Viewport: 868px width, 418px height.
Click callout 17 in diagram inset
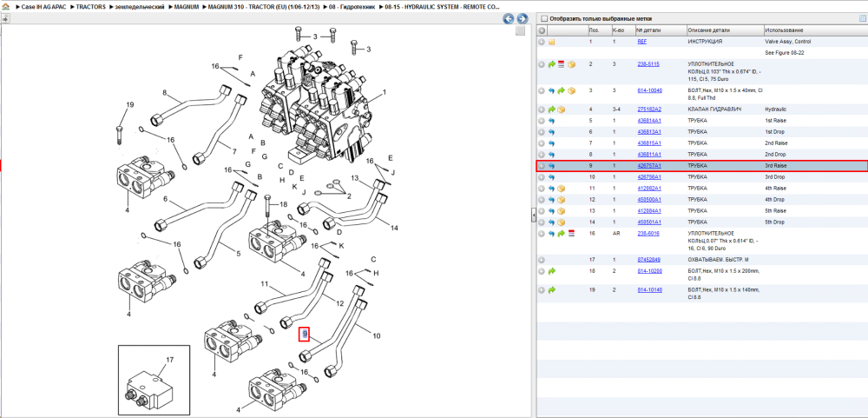coord(170,360)
